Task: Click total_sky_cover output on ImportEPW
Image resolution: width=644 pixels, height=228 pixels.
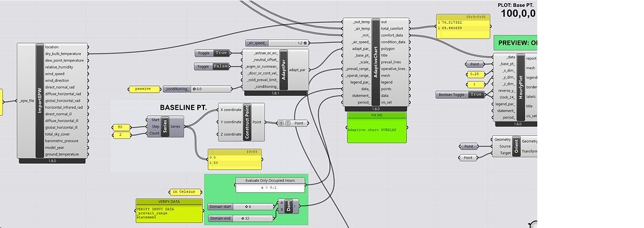Action: [58, 134]
